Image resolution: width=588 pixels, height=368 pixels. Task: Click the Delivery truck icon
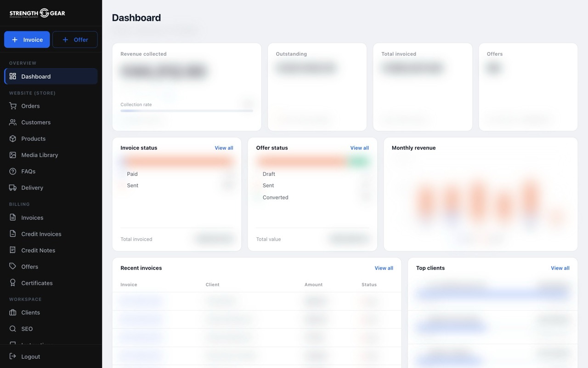click(13, 188)
